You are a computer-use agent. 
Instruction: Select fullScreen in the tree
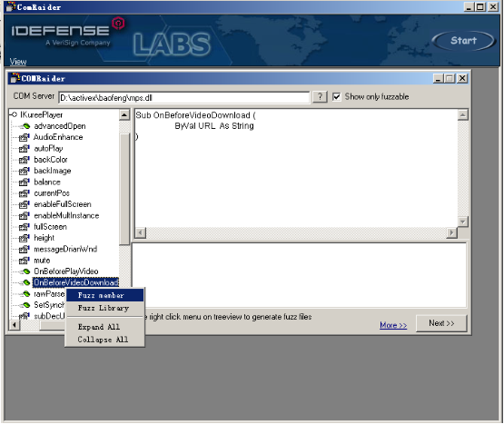pyautogui.click(x=50, y=227)
